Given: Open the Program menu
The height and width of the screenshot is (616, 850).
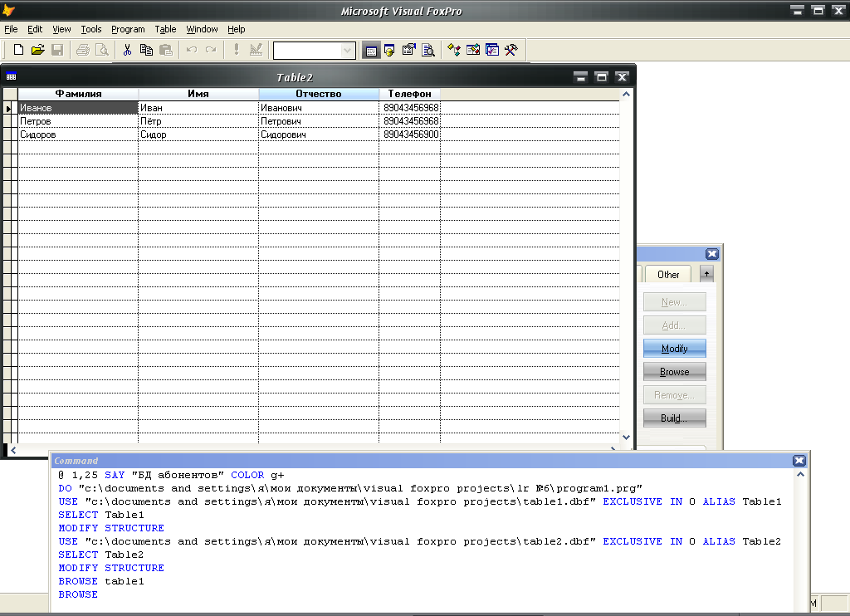Looking at the screenshot, I should (128, 29).
